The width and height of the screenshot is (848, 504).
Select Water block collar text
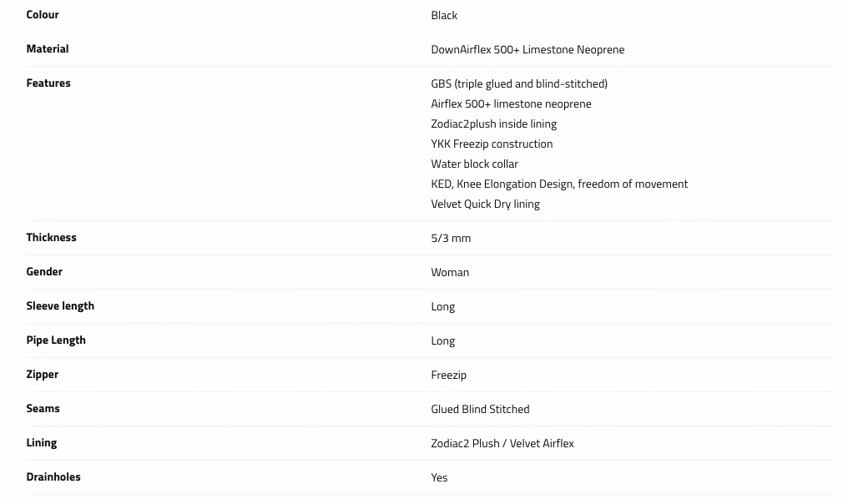tap(474, 164)
